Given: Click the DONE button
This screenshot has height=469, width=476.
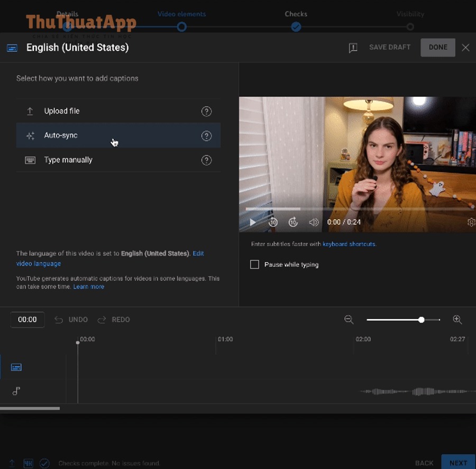Looking at the screenshot, I should point(438,48).
